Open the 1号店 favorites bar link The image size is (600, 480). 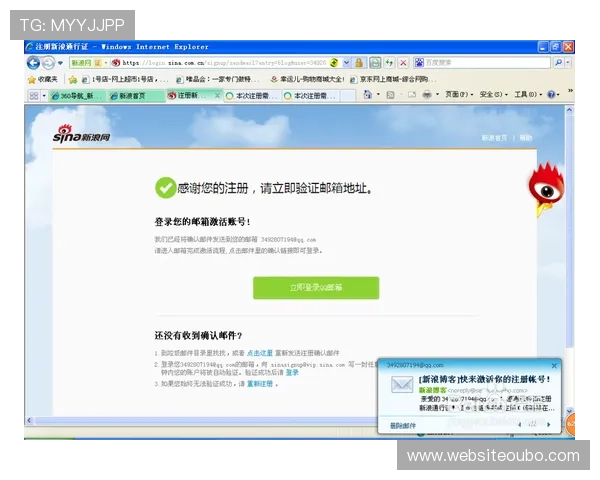click(x=124, y=79)
